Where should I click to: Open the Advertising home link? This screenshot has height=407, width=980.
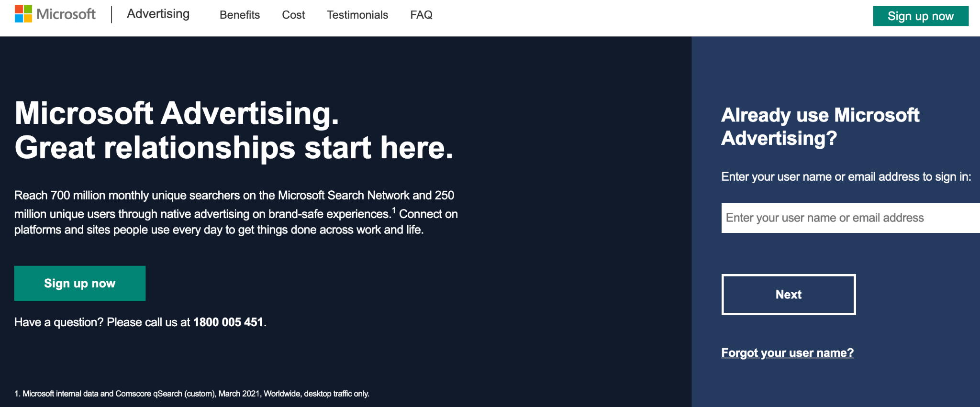point(158,14)
